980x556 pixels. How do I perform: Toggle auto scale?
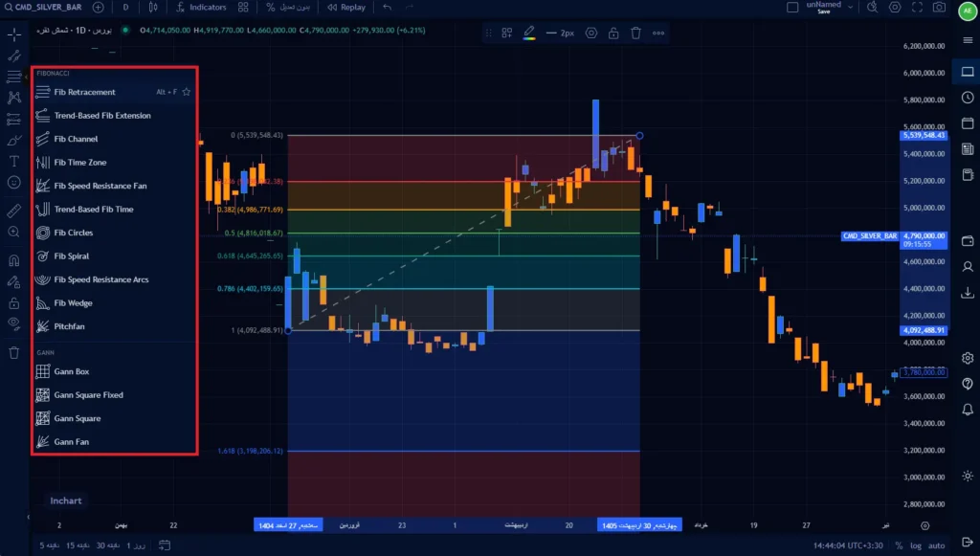936,545
